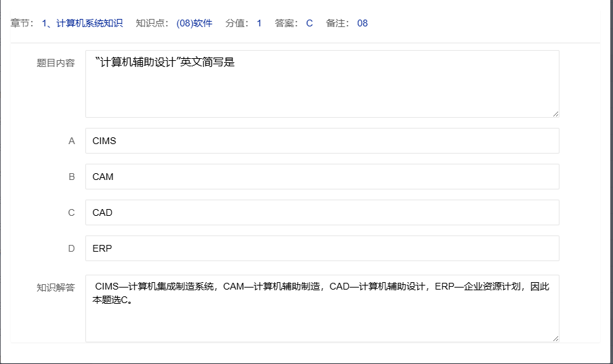The height and width of the screenshot is (364, 613).
Task: Click inside the 知识解答 explanation text area
Action: tap(322, 318)
